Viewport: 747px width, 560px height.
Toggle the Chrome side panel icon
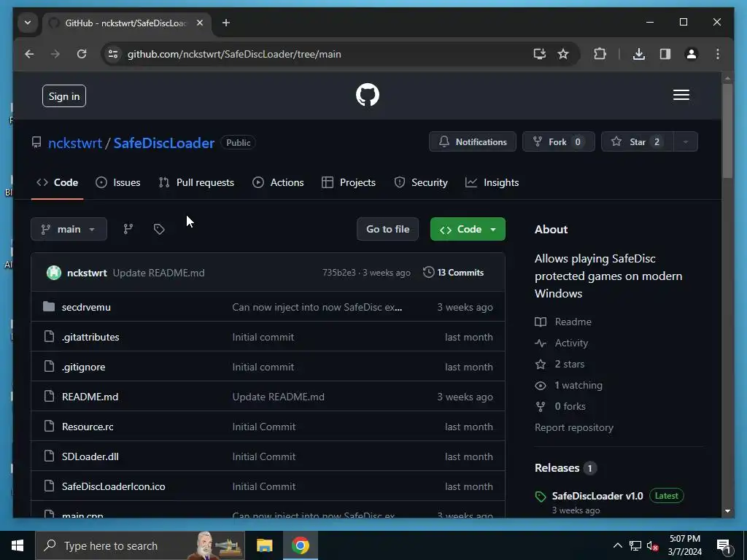pos(665,54)
